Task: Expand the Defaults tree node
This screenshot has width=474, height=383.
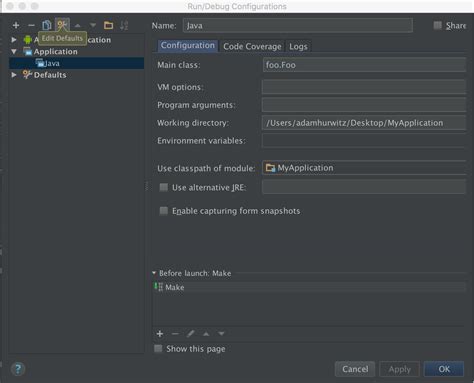Action: [x=14, y=75]
